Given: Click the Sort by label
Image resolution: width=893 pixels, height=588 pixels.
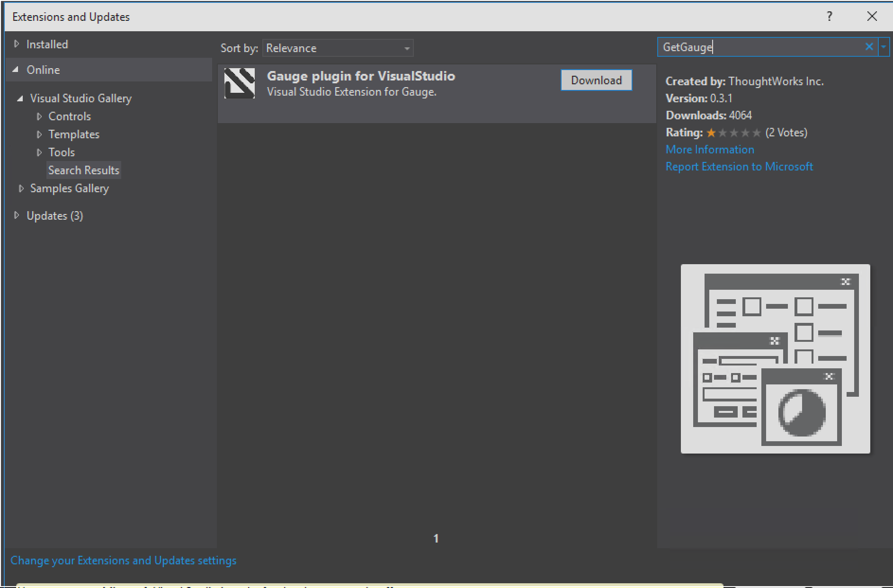Looking at the screenshot, I should (x=239, y=48).
